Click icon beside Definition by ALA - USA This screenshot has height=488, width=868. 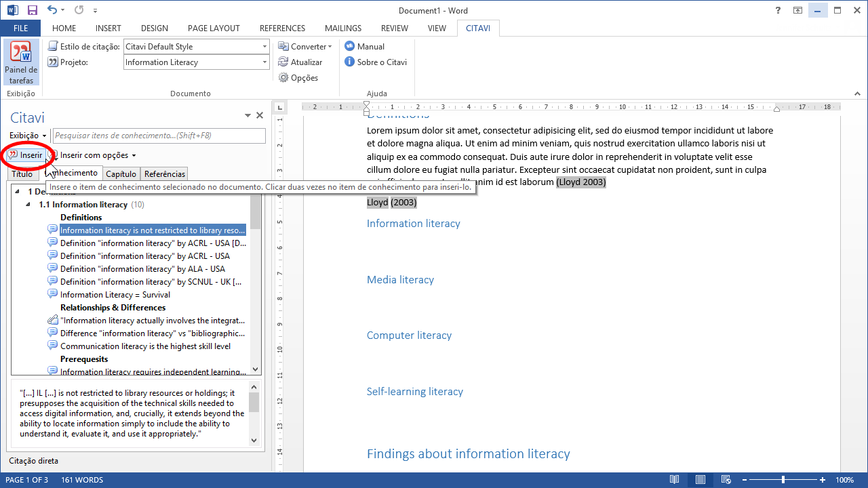tap(52, 268)
